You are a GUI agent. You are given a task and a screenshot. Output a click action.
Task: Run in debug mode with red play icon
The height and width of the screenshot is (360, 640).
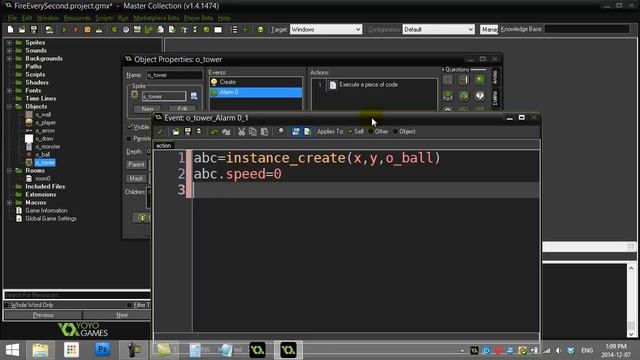click(x=76, y=29)
